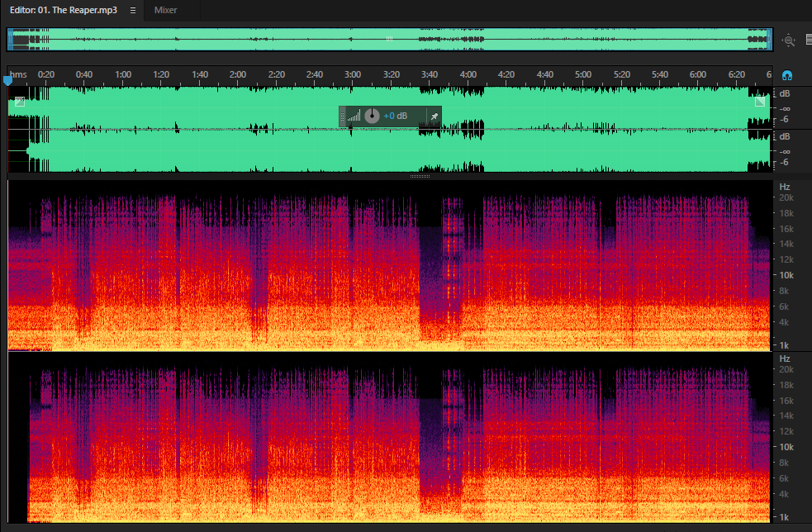Click the Fade In handle on the waveform
Viewport: 812px width, 532px height.
[x=20, y=102]
